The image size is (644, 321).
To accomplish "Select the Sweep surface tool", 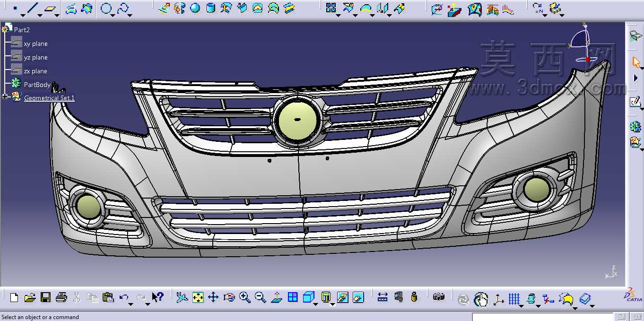I will (x=242, y=9).
